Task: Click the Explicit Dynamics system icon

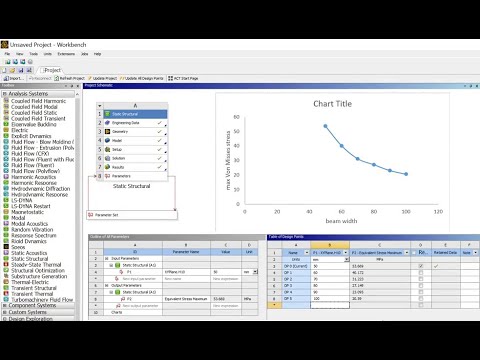Action: 6,136
